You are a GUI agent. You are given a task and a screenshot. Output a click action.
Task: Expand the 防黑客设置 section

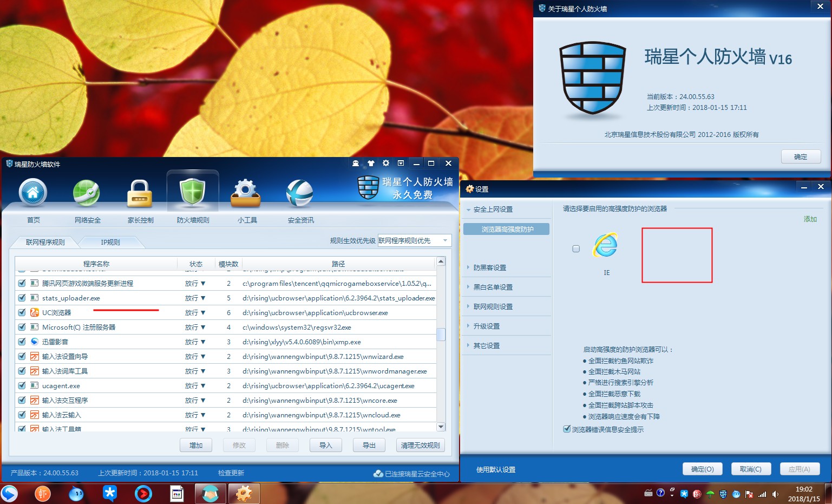489,267
